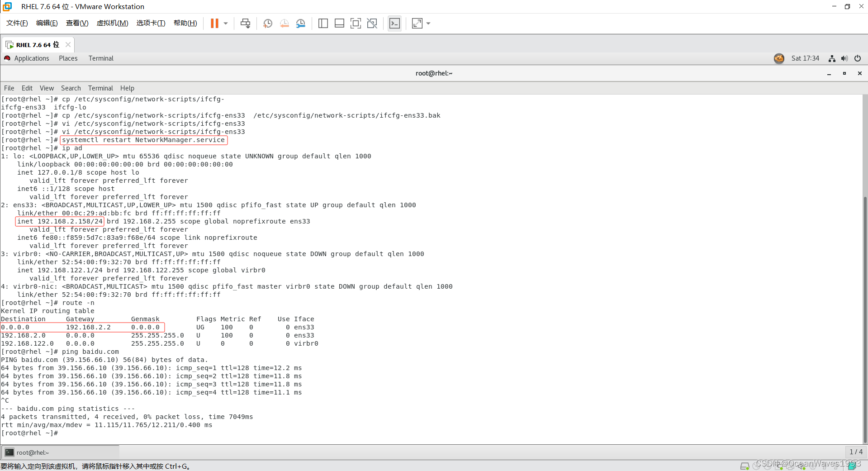
Task: Enter full screen mode
Action: [356, 23]
